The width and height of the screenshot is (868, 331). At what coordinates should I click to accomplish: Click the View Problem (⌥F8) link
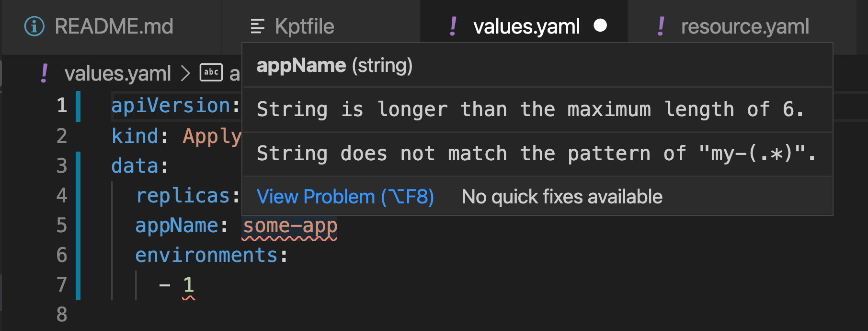click(x=344, y=196)
